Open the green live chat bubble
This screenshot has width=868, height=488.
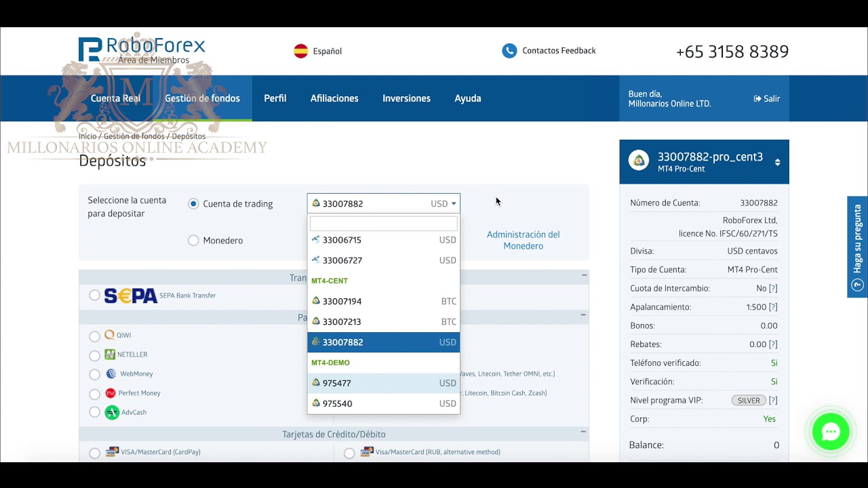point(831,432)
